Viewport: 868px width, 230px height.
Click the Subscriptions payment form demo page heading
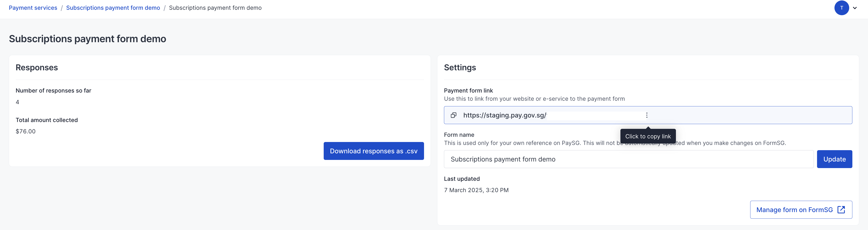[88, 39]
